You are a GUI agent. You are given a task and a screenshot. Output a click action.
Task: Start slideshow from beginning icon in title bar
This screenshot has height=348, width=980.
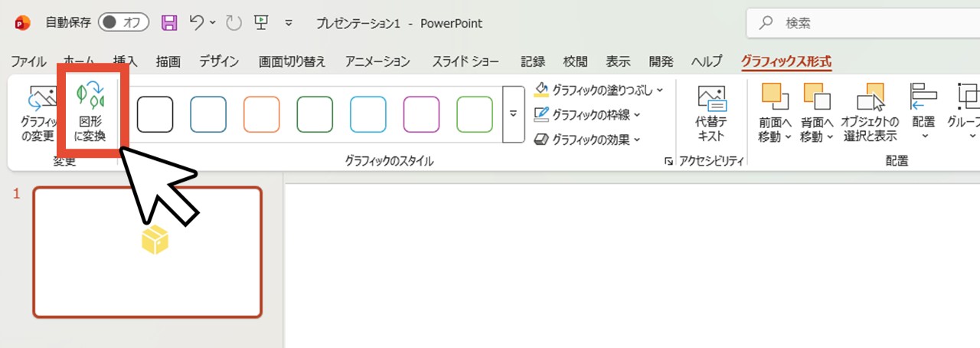point(261,23)
